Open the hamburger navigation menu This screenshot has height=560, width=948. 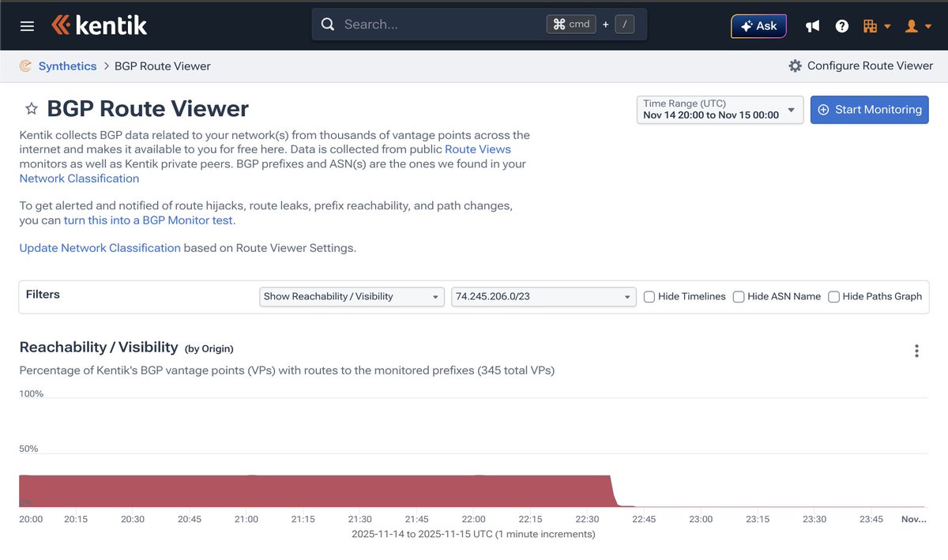click(27, 26)
